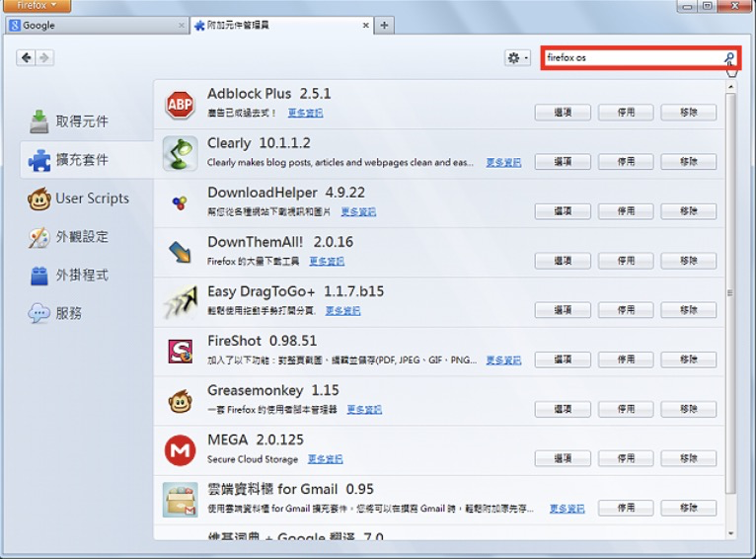Open 選項 for MEGA

pos(563,458)
